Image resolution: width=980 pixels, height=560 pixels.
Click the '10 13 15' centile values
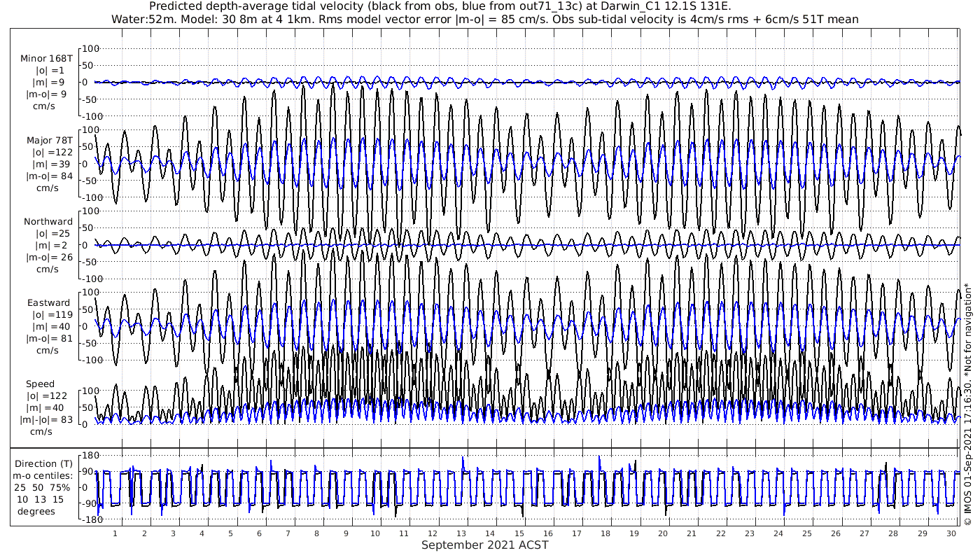40,499
